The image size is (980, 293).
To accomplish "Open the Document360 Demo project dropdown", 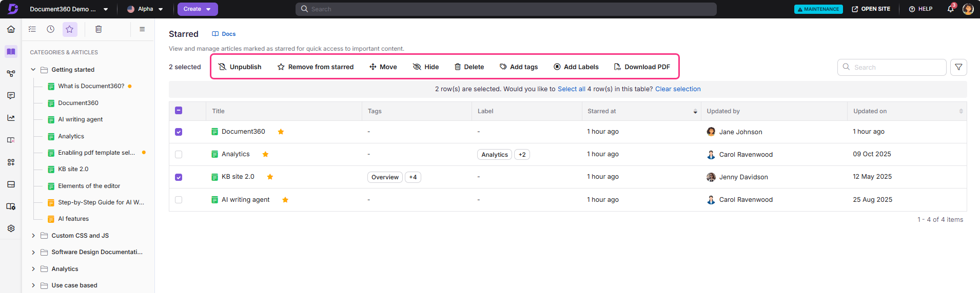I will point(69,9).
